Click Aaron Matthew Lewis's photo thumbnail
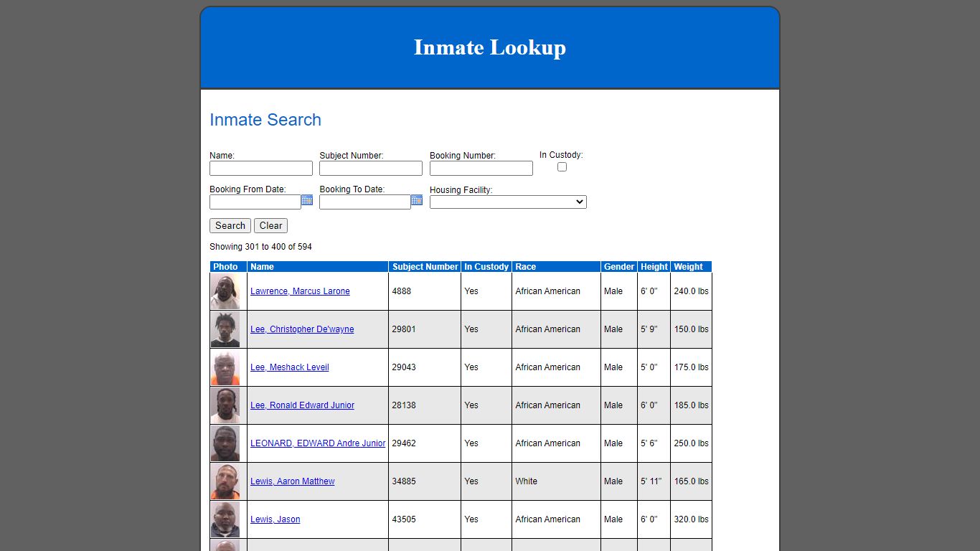This screenshot has height=551, width=980. tap(225, 481)
